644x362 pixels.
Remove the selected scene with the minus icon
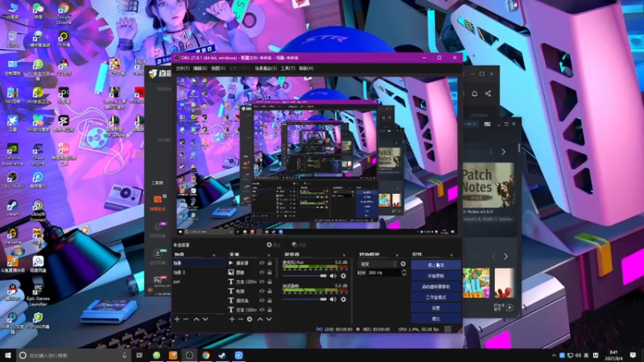point(186,319)
